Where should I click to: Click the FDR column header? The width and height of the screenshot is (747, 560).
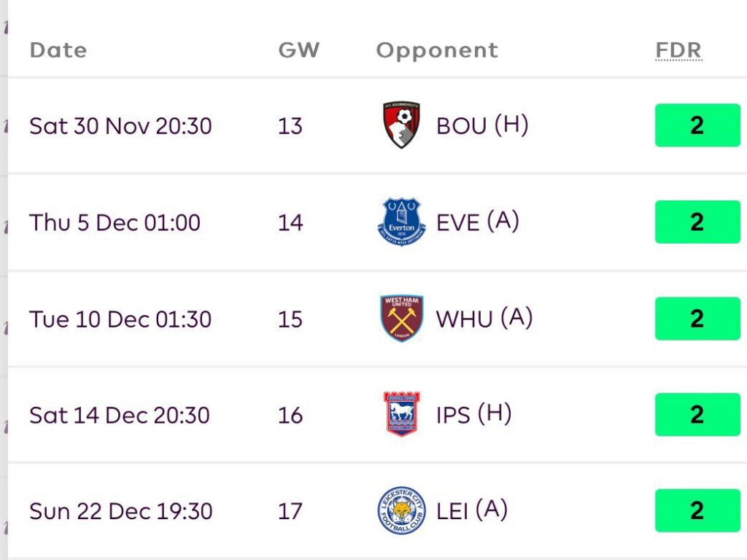pyautogui.click(x=678, y=50)
